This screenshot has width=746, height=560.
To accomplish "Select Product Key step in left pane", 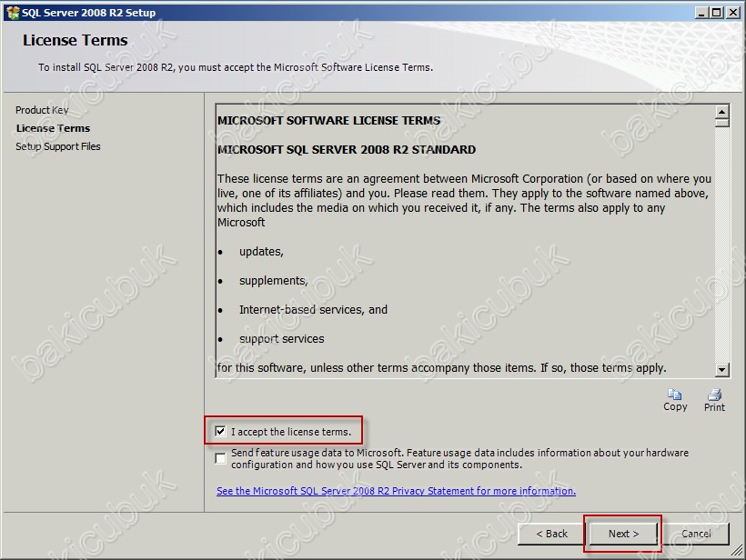I will click(x=42, y=110).
